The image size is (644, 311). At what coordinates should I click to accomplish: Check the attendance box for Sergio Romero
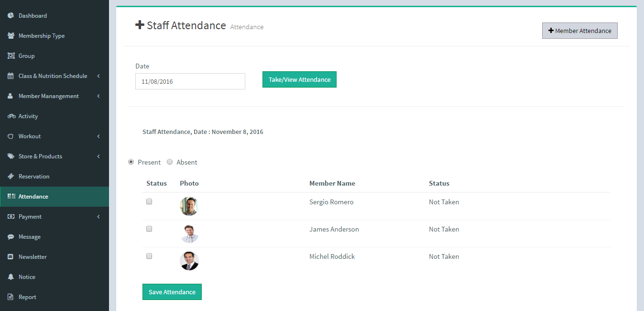coord(149,201)
